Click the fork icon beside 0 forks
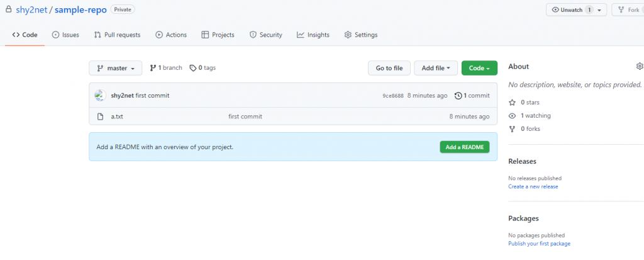644x260 pixels. coord(512,129)
